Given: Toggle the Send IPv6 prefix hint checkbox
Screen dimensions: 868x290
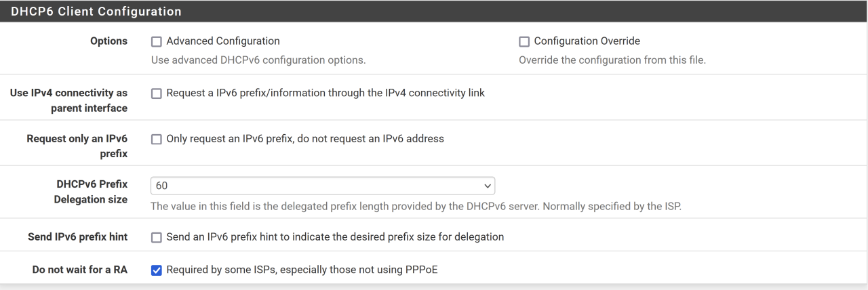Looking at the screenshot, I should (x=156, y=237).
